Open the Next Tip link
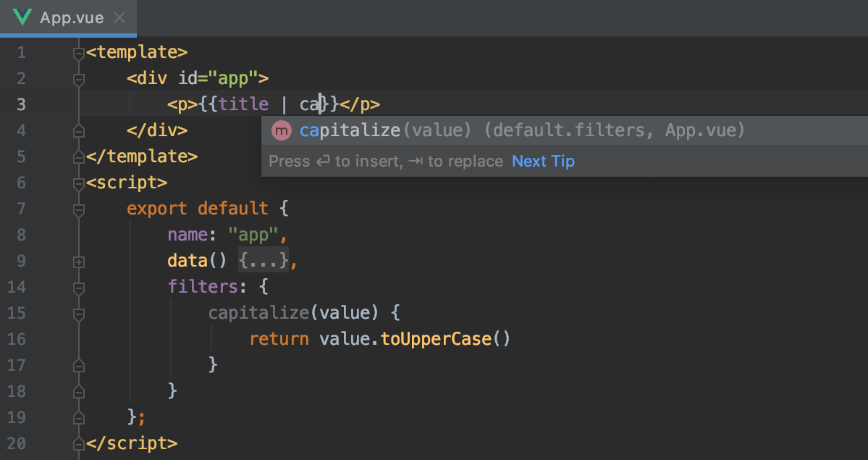 click(x=543, y=162)
